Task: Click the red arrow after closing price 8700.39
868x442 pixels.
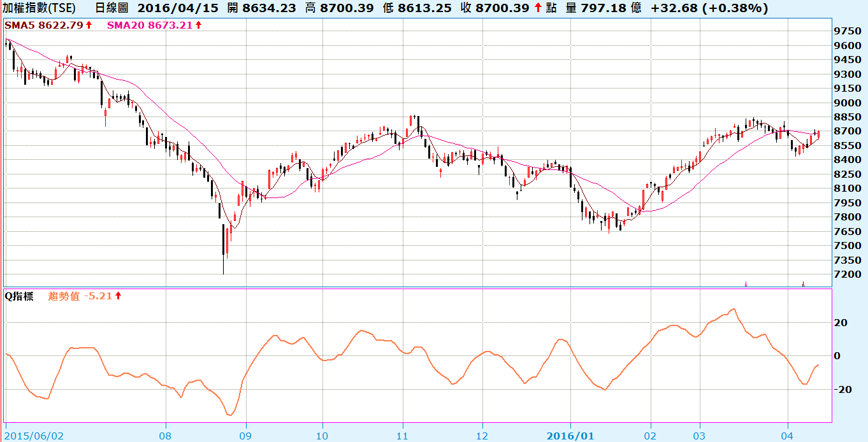Action: point(538,8)
